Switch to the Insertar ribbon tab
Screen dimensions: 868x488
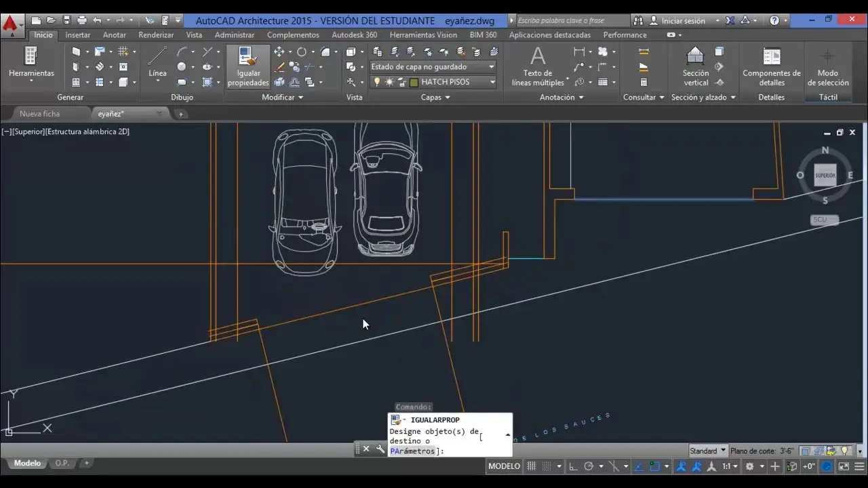pyautogui.click(x=78, y=35)
